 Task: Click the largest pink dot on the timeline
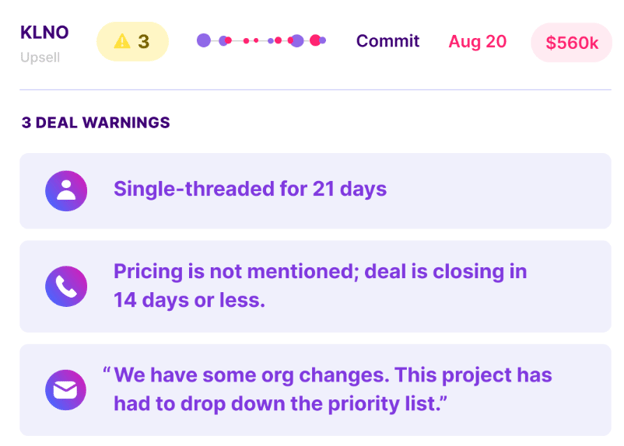(315, 41)
